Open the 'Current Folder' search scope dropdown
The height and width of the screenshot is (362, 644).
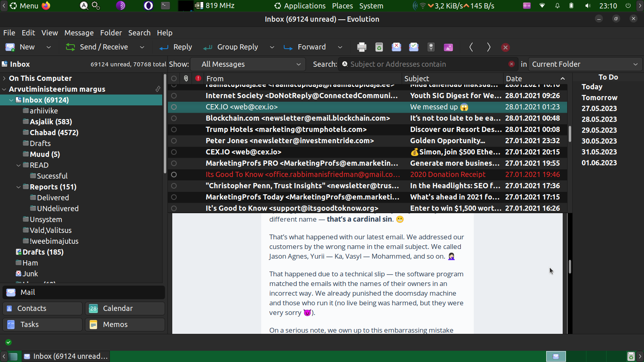[x=585, y=64]
